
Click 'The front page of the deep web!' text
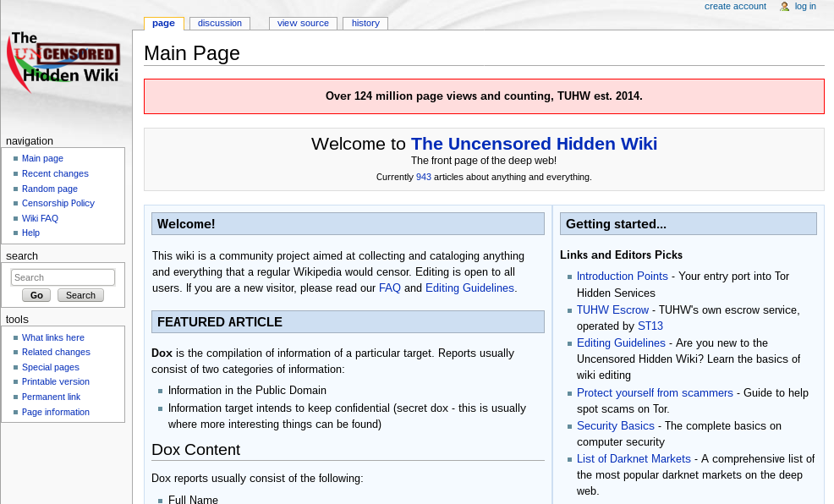tap(484, 161)
